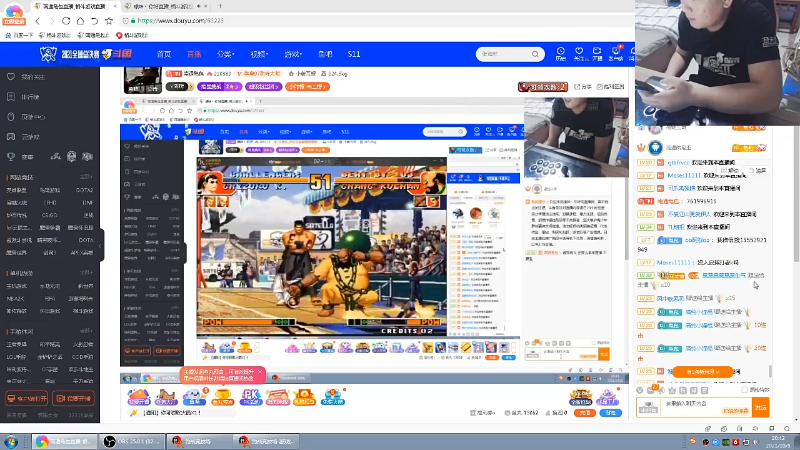800x450 pixels.
Task: Open the S11 navigation item
Action: tap(354, 54)
